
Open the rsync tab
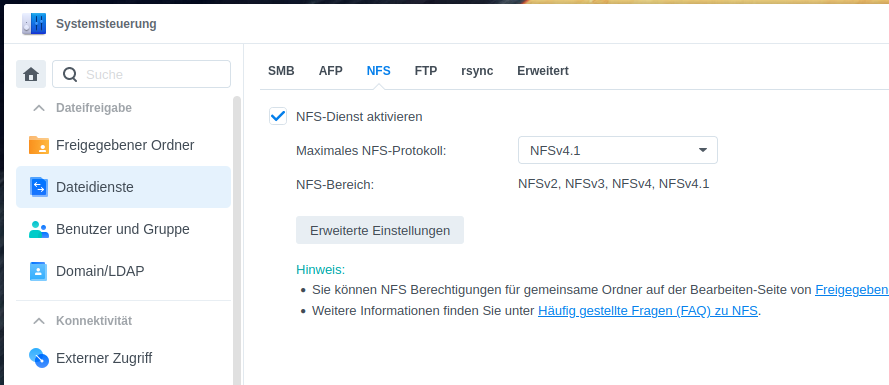tap(477, 71)
